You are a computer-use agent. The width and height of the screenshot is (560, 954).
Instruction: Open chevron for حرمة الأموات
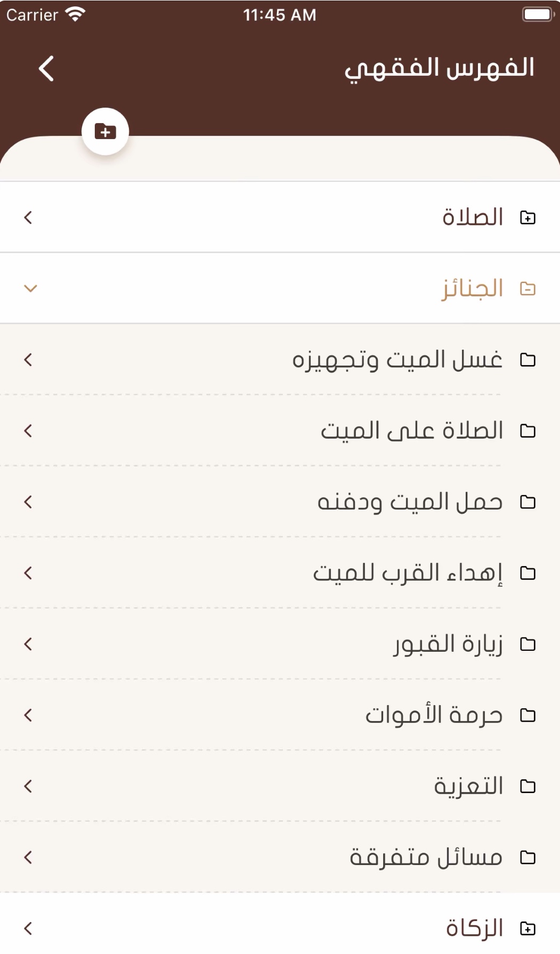click(28, 715)
